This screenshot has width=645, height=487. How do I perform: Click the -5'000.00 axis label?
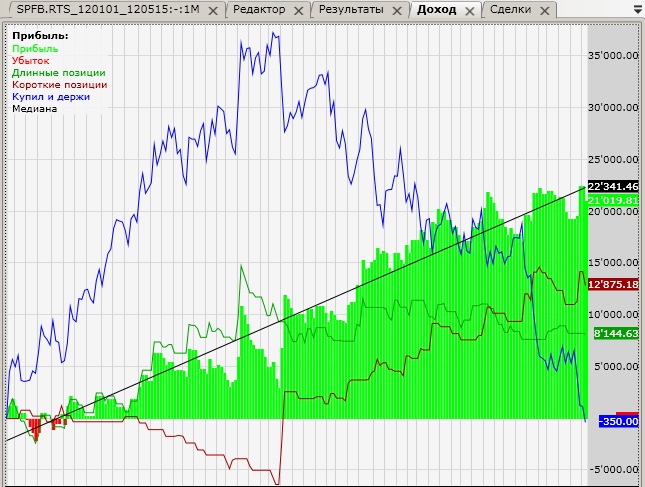[x=614, y=469]
